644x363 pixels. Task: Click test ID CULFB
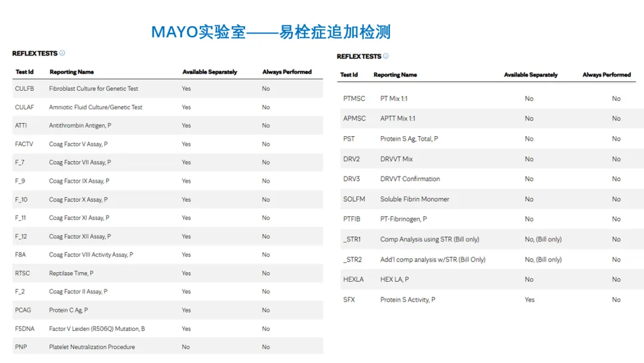tap(24, 88)
